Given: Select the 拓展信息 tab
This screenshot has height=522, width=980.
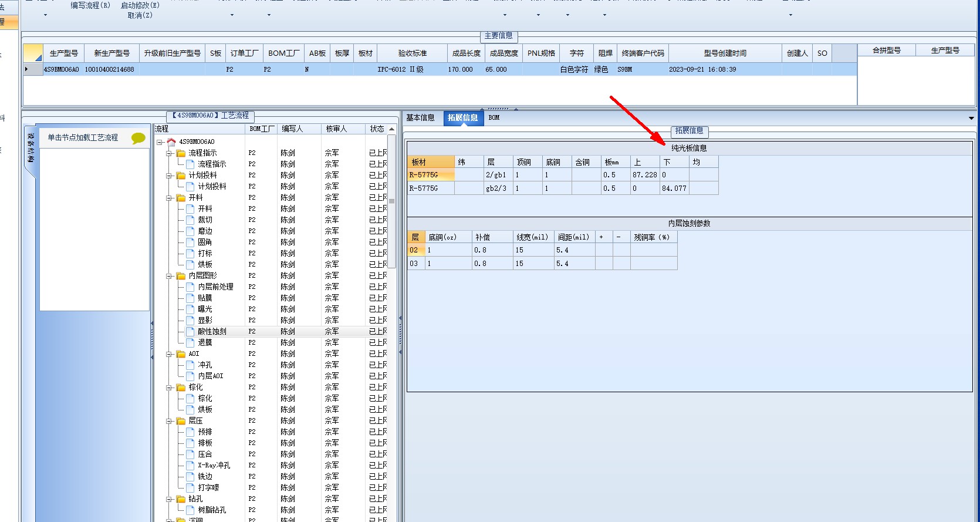Looking at the screenshot, I should tap(462, 117).
